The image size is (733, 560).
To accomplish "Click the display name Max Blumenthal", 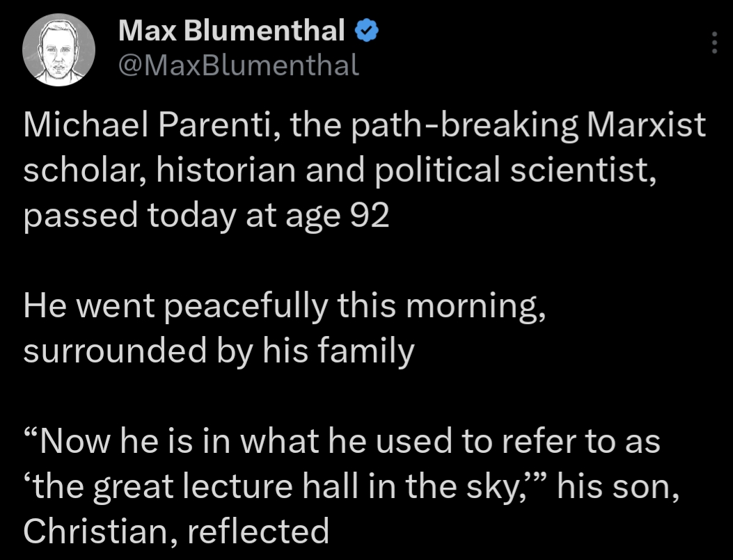I will click(x=232, y=30).
